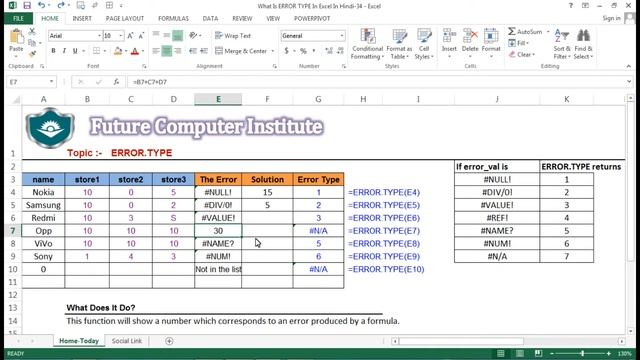Toggle Wrap Text

pos(233,36)
